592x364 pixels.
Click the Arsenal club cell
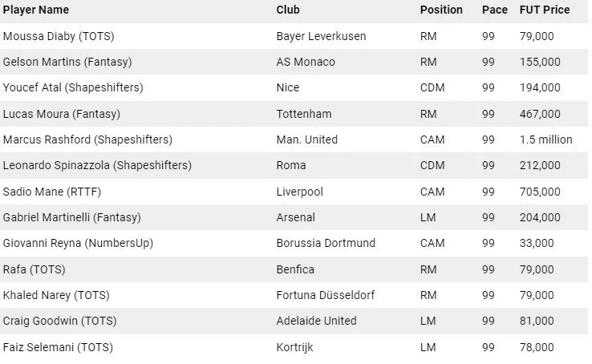295,217
